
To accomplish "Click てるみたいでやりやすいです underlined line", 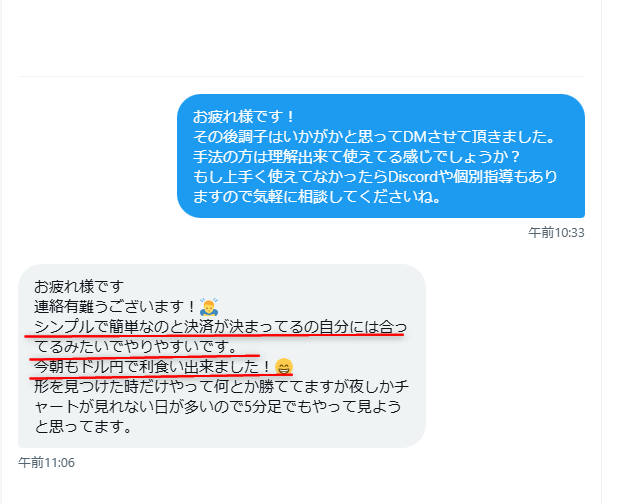I will tap(136, 347).
